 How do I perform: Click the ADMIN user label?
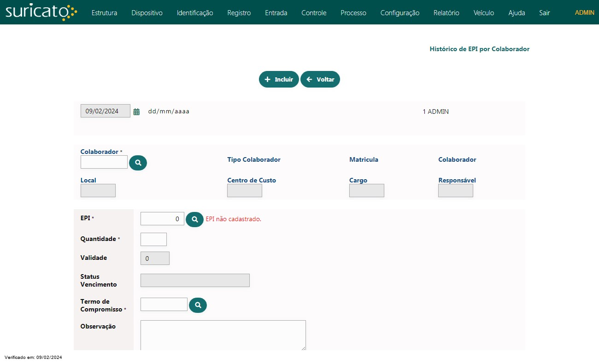[x=585, y=12]
